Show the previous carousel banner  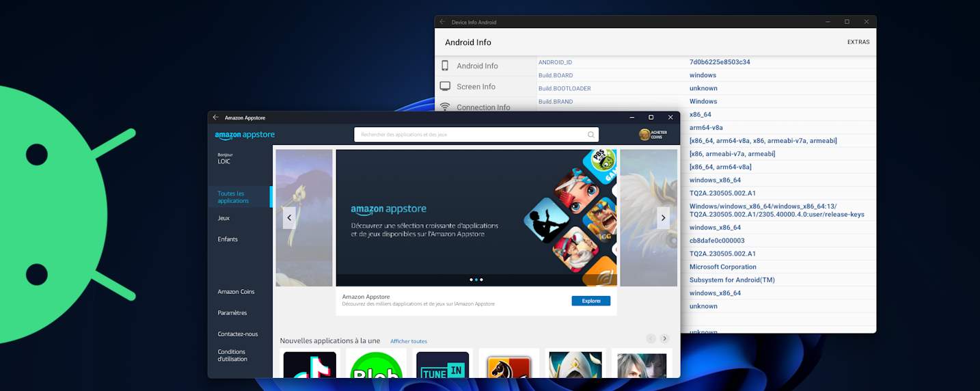tap(289, 217)
